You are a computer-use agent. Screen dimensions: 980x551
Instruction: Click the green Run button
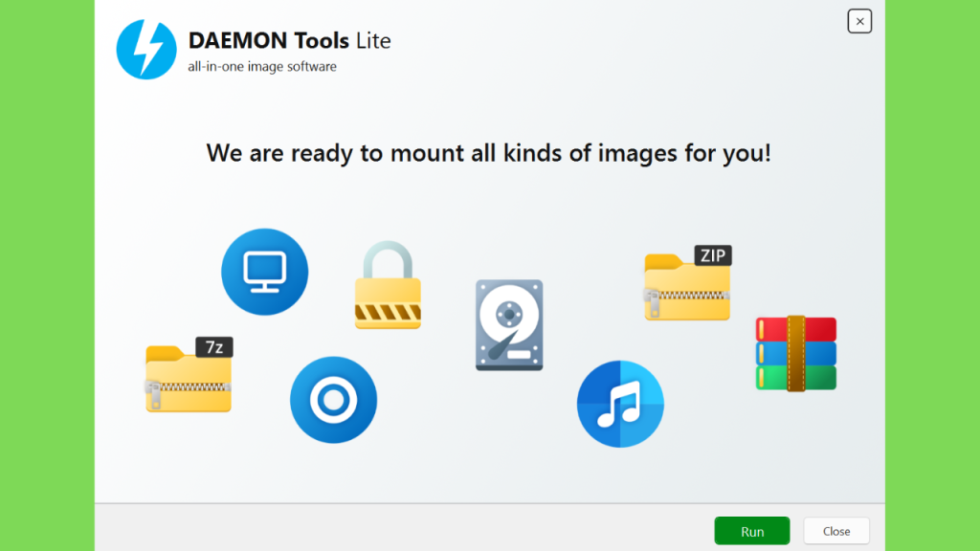click(x=752, y=531)
